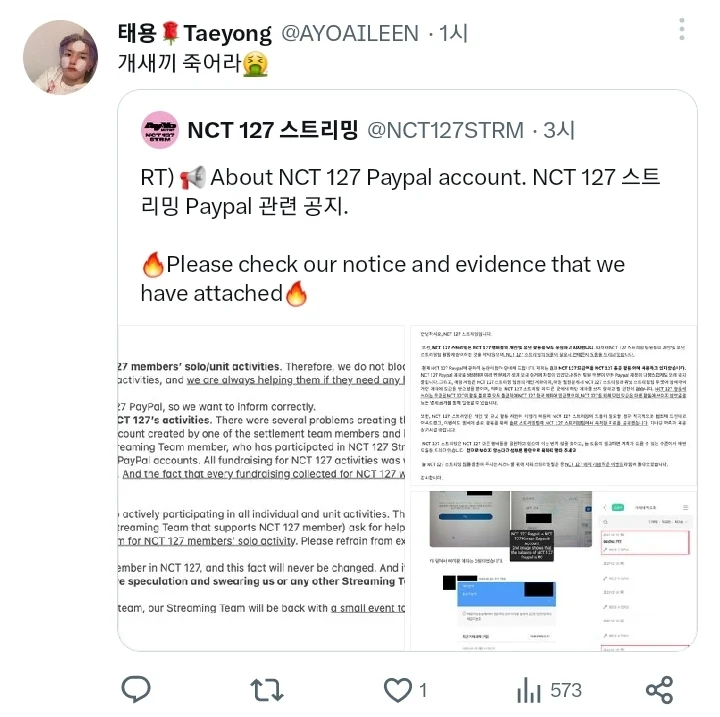Screen dimensions: 720x717
Task: Open the @AYOAILEEN handle
Action: click(350, 34)
